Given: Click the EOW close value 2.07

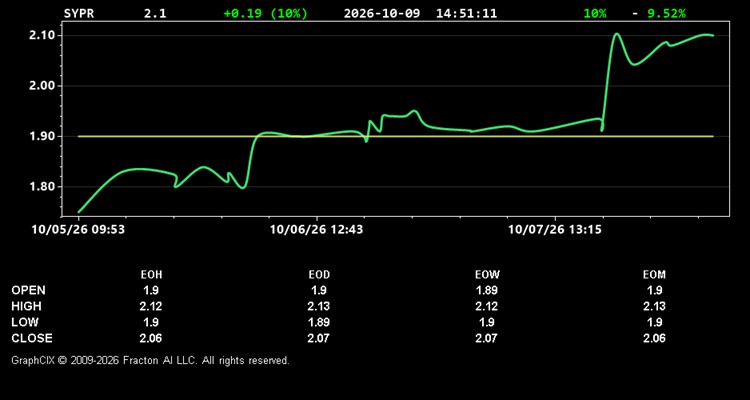Looking at the screenshot, I should click(487, 338).
